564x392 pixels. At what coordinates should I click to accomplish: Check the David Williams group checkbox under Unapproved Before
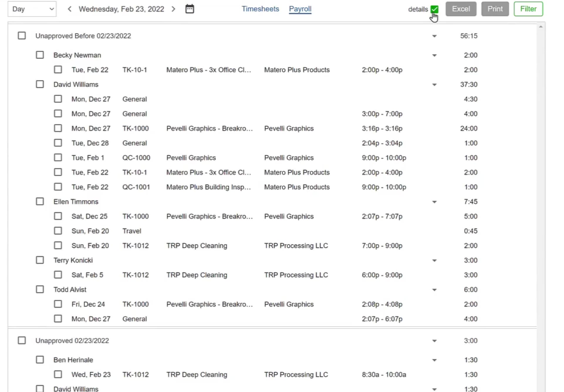click(40, 85)
